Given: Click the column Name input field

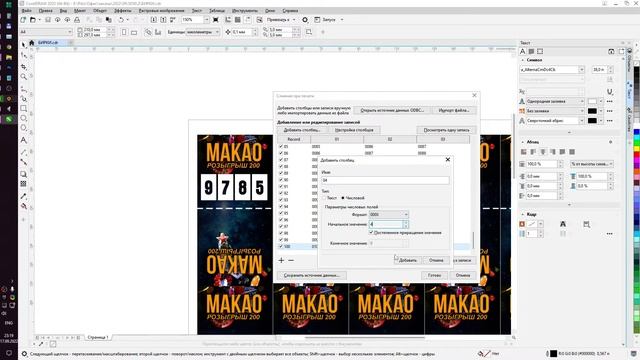Looking at the screenshot, I should 385,180.
